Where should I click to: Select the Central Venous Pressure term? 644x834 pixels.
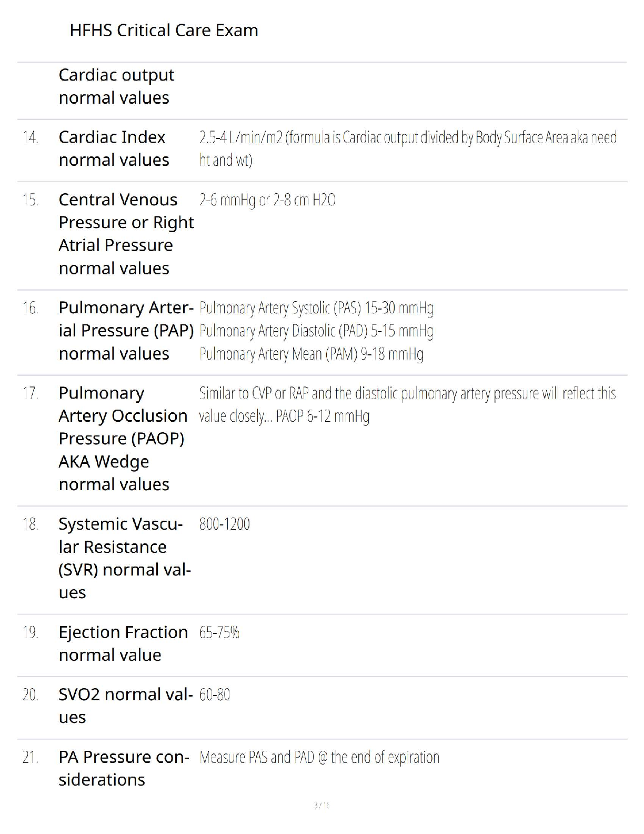pyautogui.click(x=126, y=234)
